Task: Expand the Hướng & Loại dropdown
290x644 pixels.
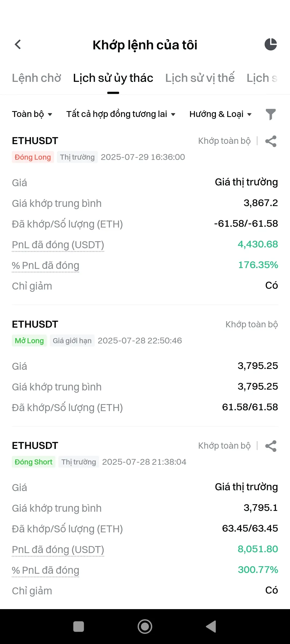Action: 220,114
